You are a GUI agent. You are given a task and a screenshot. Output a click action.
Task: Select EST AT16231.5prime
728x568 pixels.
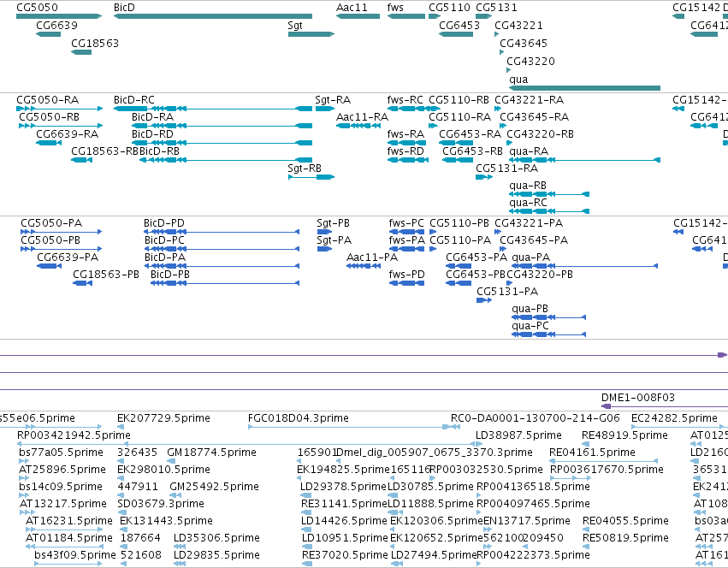(63, 530)
